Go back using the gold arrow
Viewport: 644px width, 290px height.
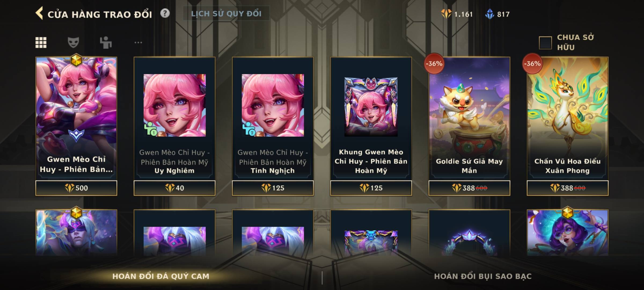39,13
